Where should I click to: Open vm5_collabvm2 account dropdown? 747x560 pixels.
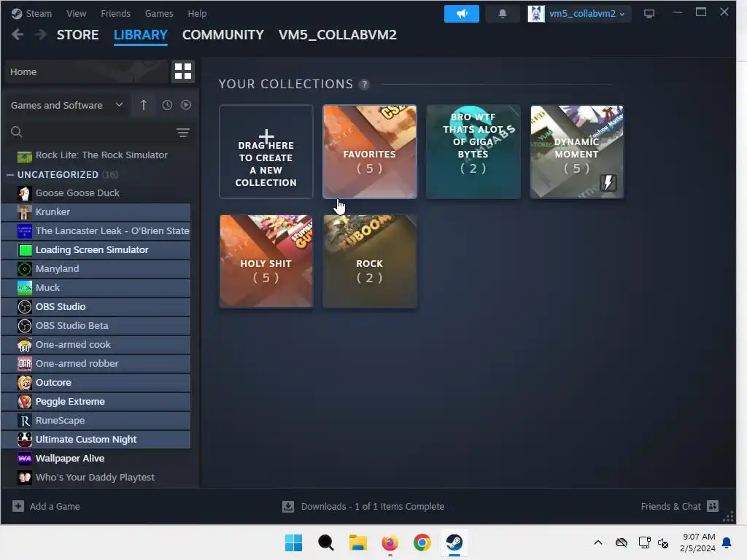(x=578, y=14)
